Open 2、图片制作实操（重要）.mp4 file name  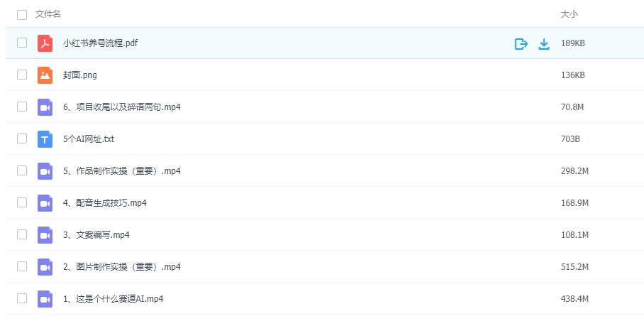coord(121,267)
